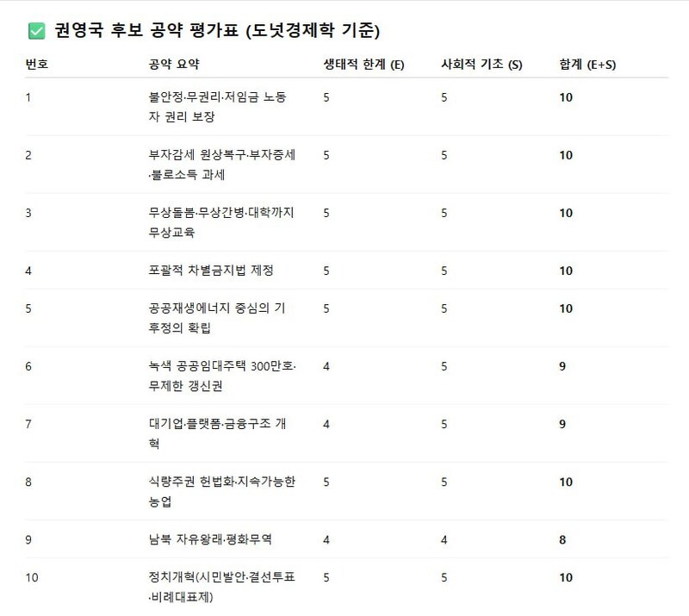689x616 pixels.
Task: Click the 녹색 공공임대주택 300만호 pledge text
Action: point(221,376)
